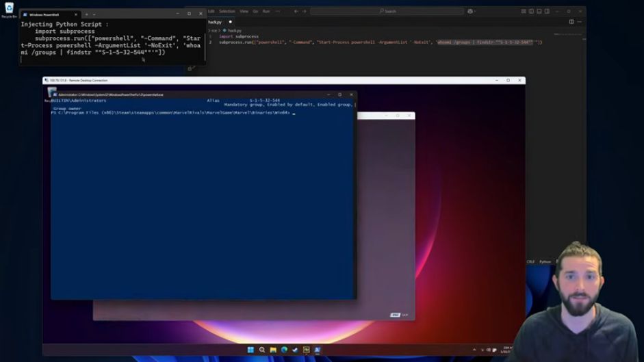The image size is (644, 362).
Task: Toggle the bottom panel layout icon
Action: (539, 12)
